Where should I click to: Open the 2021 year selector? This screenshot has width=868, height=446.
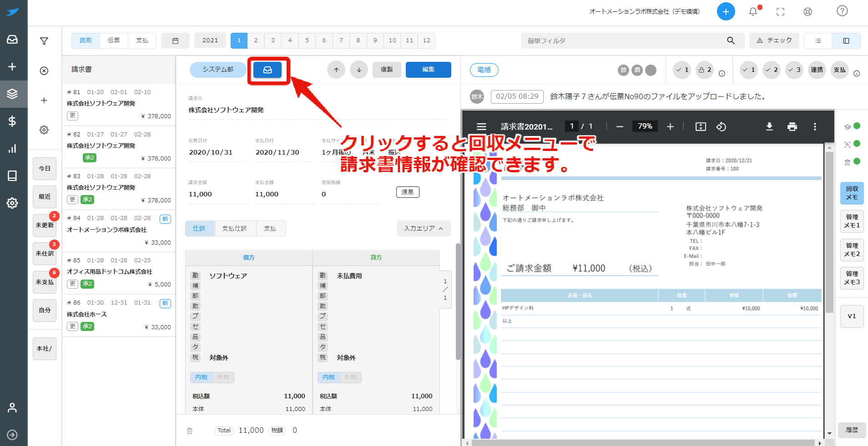click(x=210, y=40)
